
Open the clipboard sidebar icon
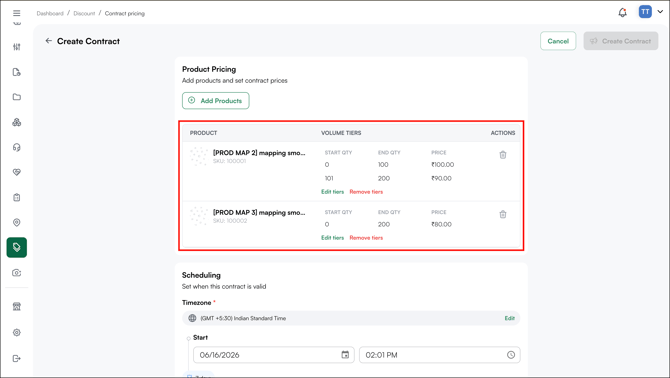point(17,197)
